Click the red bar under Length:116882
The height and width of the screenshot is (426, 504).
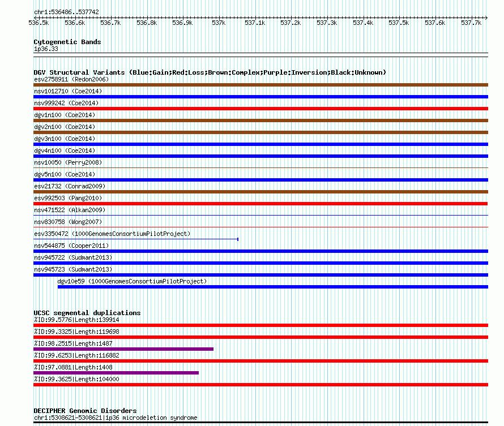click(x=260, y=361)
